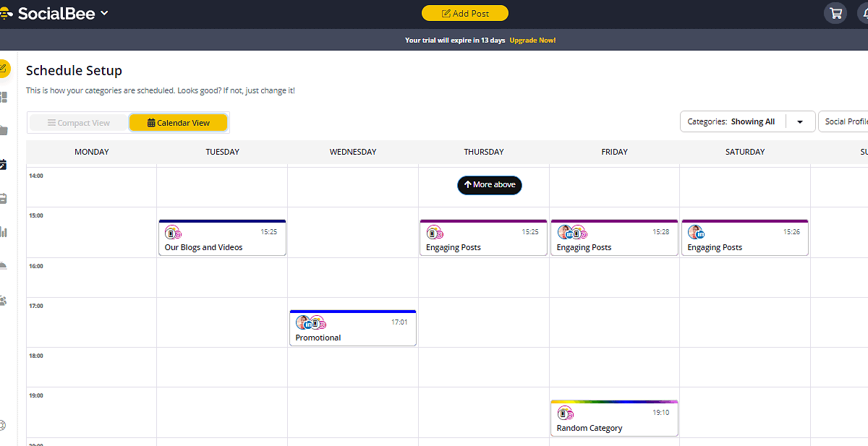The height and width of the screenshot is (446, 868).
Task: Click the Upgrade Now link
Action: point(532,40)
